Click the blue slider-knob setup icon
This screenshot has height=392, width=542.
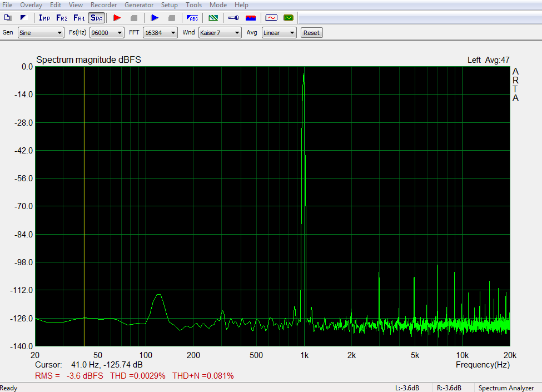[233, 18]
